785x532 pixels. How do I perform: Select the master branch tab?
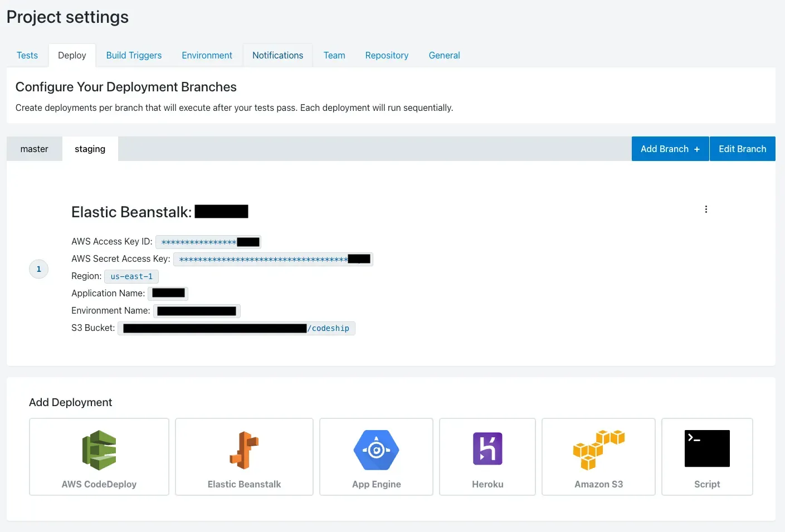coord(35,149)
